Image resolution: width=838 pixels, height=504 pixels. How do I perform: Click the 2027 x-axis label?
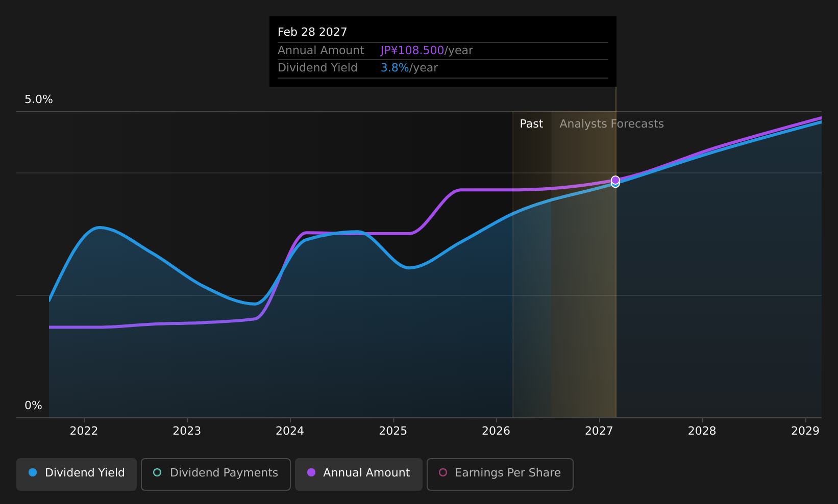599,431
